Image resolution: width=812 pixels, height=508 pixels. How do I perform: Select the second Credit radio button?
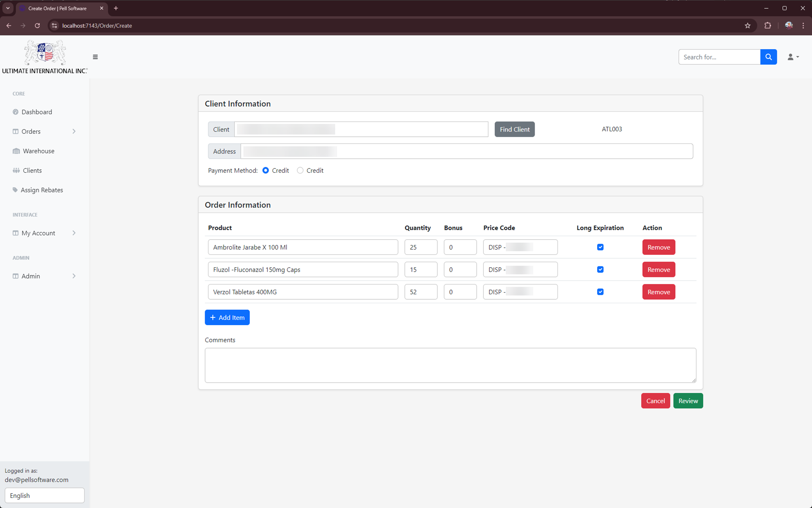tap(300, 170)
